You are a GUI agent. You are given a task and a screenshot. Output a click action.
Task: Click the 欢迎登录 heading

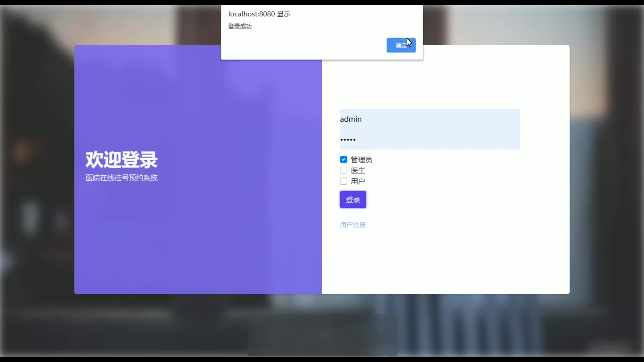[x=121, y=160]
